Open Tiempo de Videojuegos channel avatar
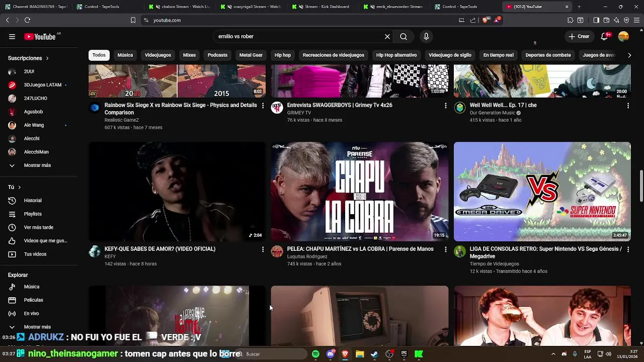Viewport: 644px width, 362px height. pyautogui.click(x=460, y=251)
